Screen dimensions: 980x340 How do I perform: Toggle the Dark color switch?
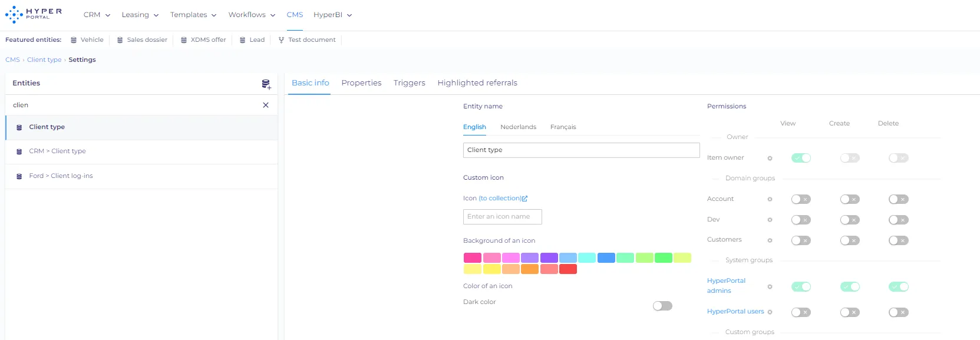662,306
